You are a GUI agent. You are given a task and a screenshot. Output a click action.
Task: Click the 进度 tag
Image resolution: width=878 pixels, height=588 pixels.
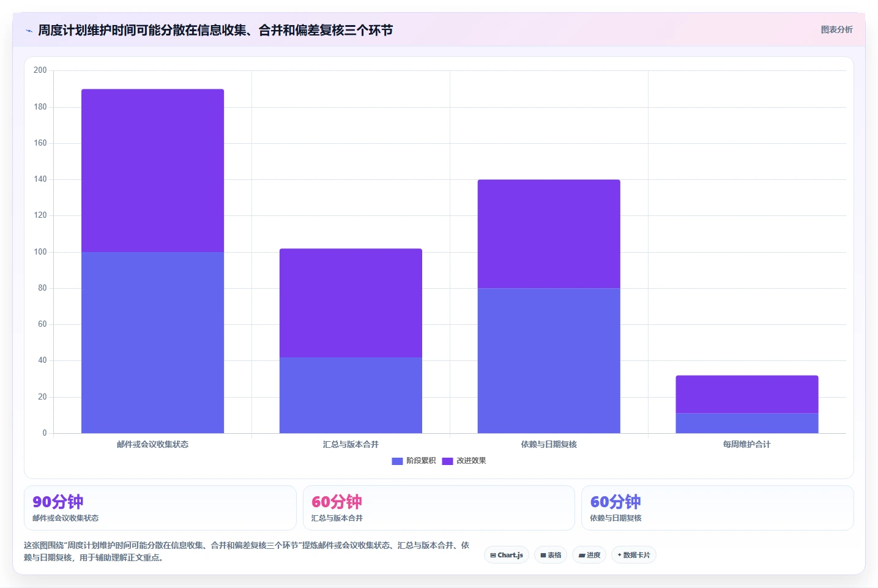click(x=589, y=555)
